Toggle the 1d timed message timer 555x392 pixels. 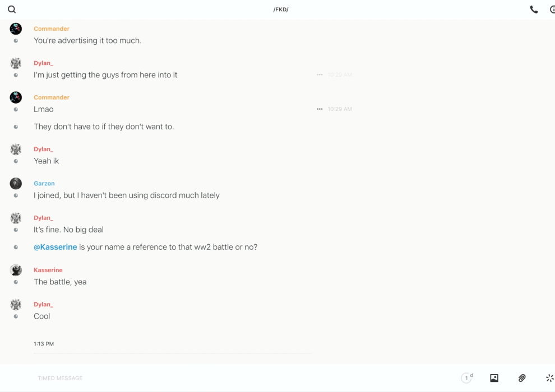point(467,378)
